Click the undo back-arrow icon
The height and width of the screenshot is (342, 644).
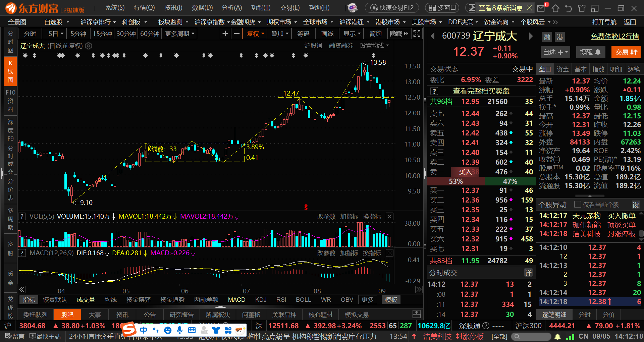point(568,8)
